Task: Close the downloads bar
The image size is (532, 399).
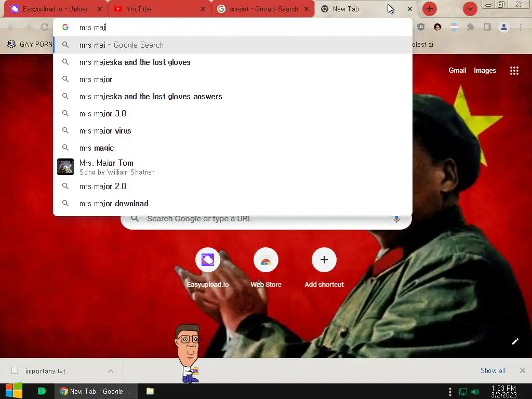Action: (523, 370)
